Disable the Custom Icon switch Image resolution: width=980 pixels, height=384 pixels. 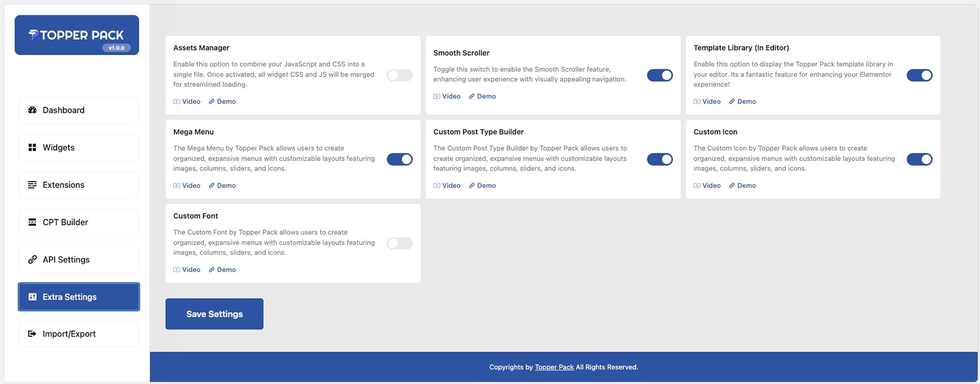click(919, 159)
